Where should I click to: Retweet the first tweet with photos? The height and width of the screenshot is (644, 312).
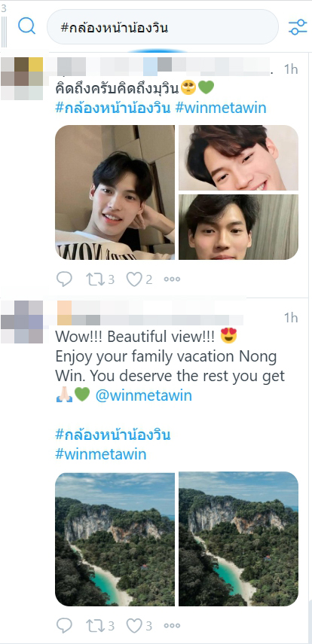coord(99,279)
